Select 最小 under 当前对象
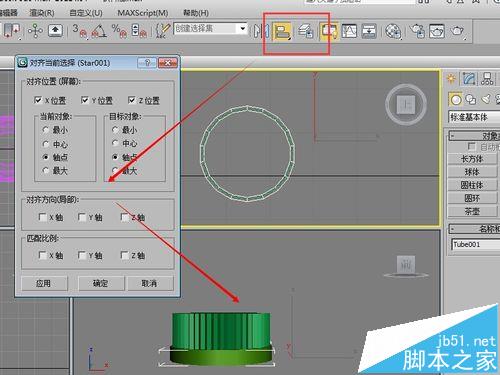 tap(46, 130)
